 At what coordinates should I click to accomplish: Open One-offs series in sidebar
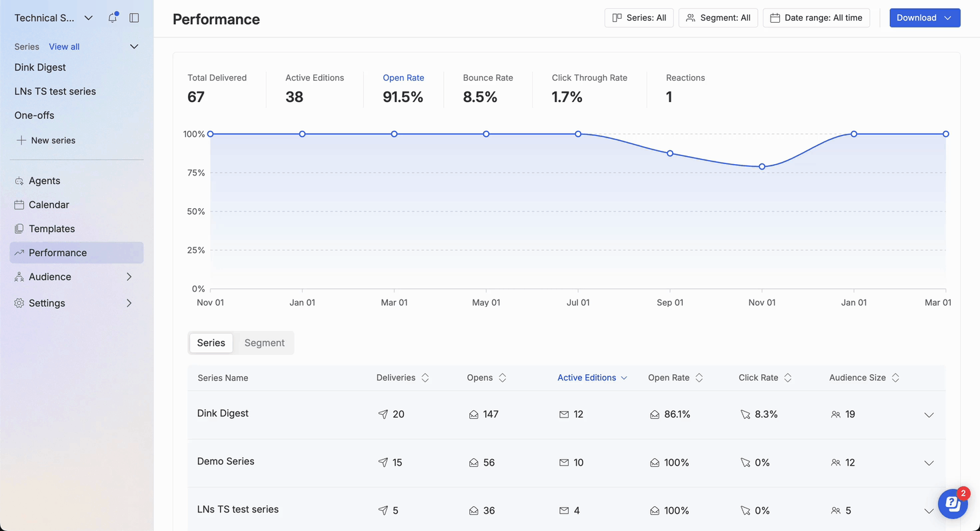[x=35, y=115]
